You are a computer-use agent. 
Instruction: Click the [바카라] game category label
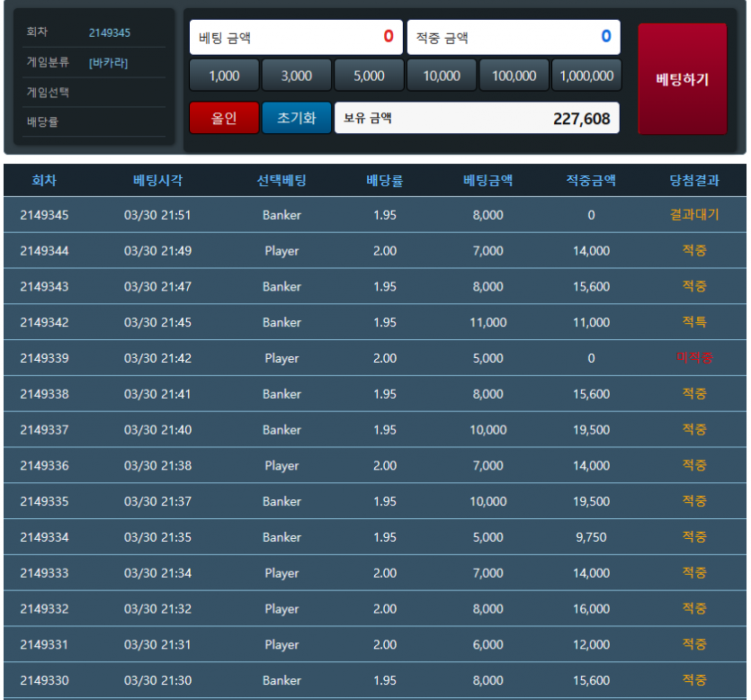[108, 63]
